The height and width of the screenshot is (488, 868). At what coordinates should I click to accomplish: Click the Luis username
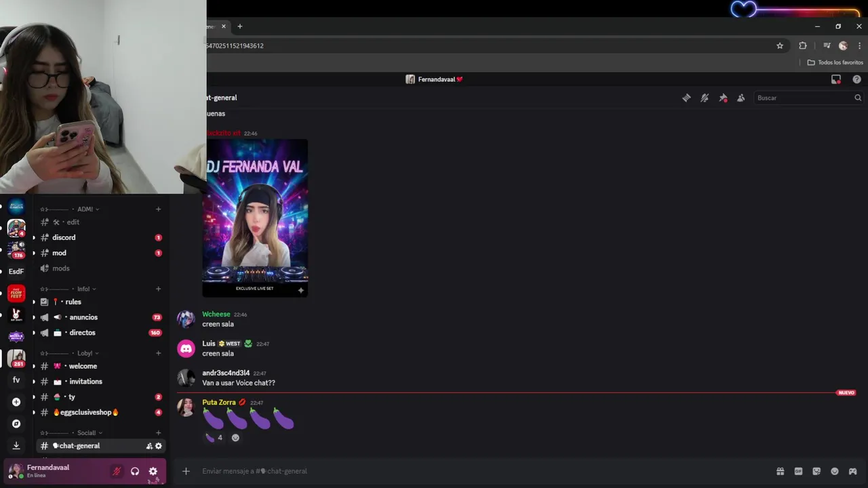coord(208,344)
